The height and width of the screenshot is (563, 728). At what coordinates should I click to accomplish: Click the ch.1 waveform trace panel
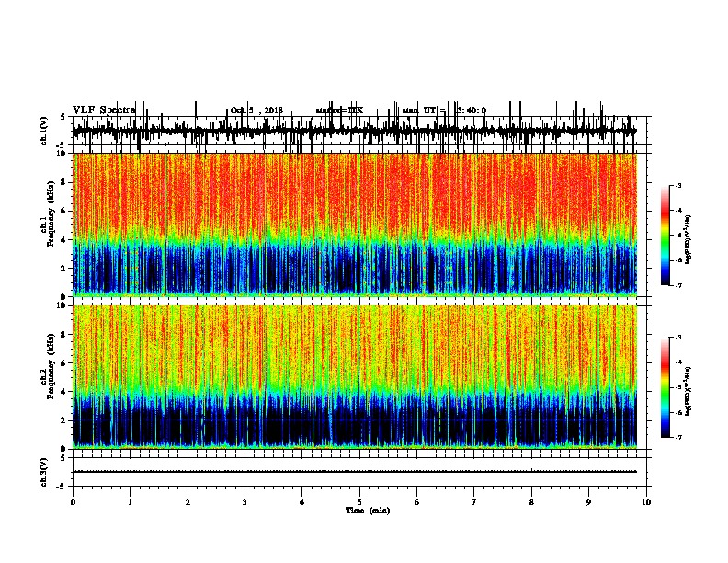(x=359, y=131)
